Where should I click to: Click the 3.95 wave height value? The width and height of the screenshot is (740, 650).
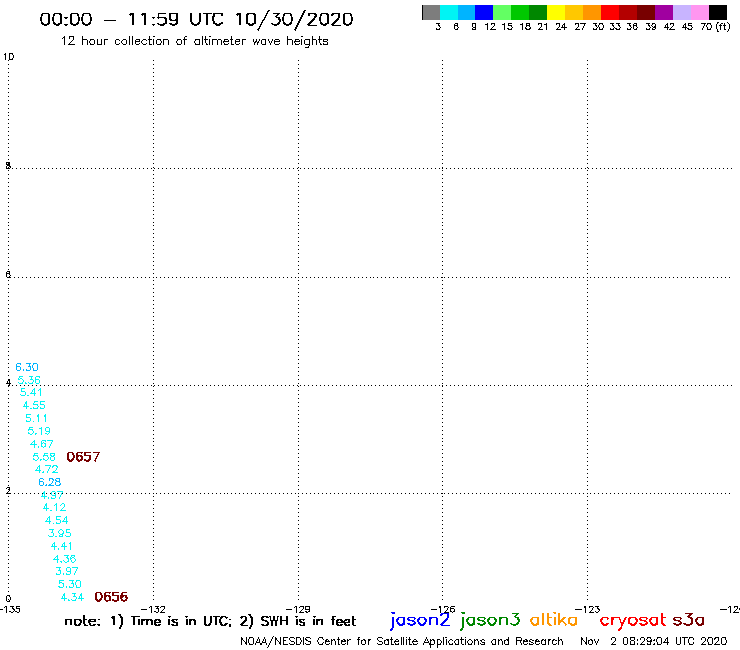pos(60,533)
